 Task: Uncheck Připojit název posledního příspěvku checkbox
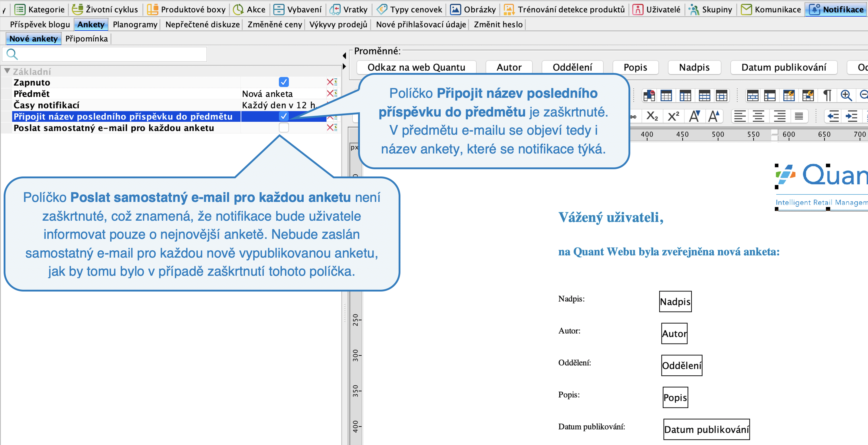point(284,116)
